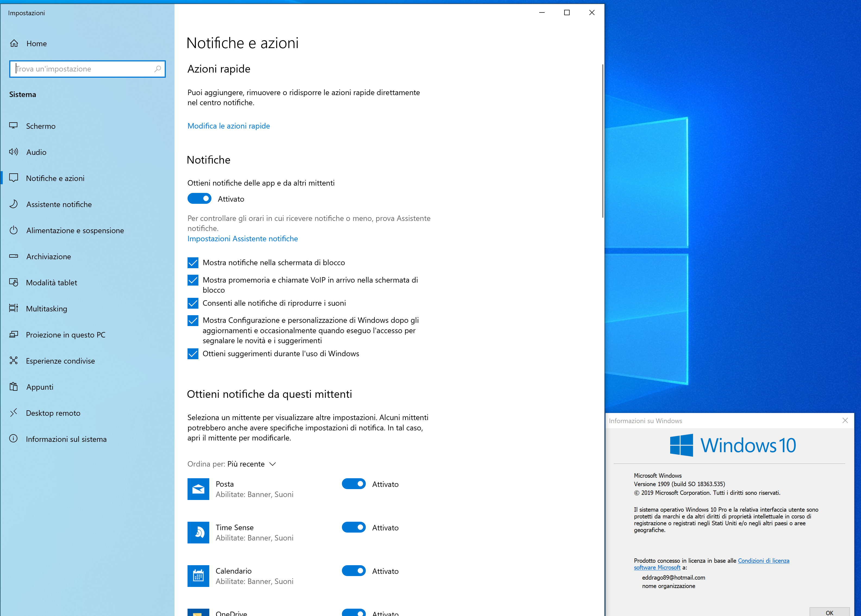Select Posta sender row text
The image size is (861, 616).
254,489
